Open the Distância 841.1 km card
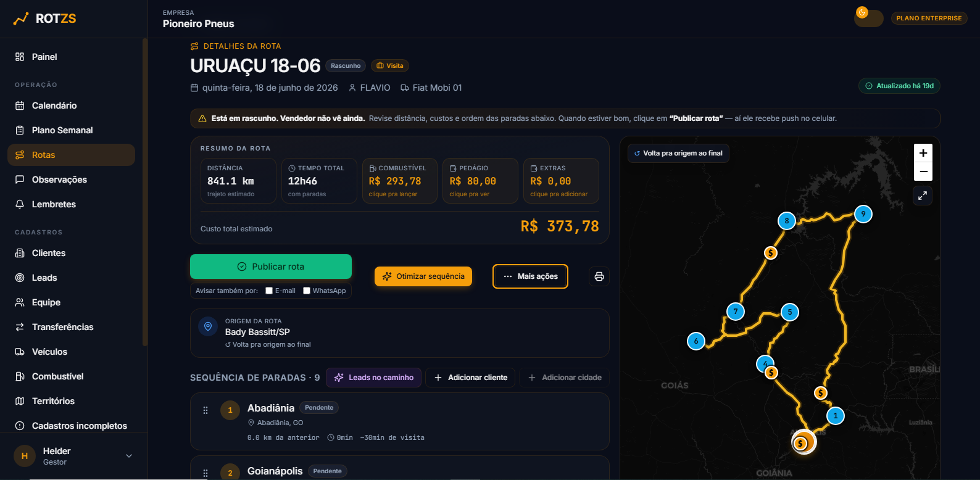 tap(238, 181)
